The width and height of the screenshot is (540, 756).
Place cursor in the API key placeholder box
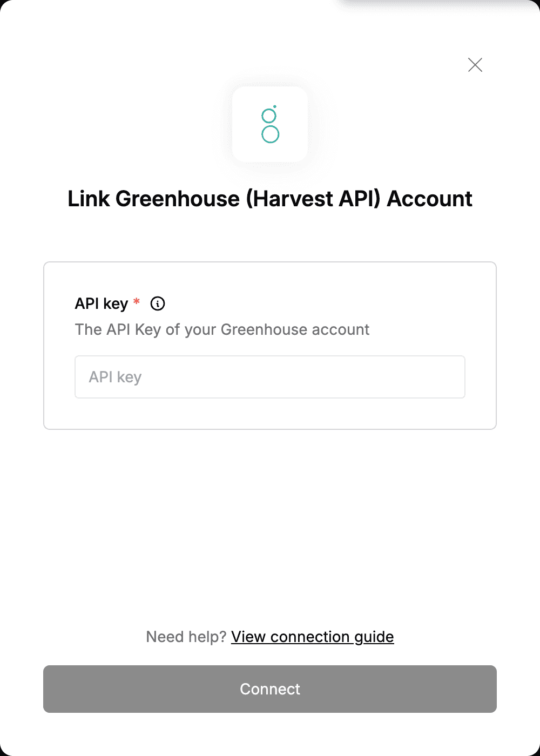click(x=270, y=377)
